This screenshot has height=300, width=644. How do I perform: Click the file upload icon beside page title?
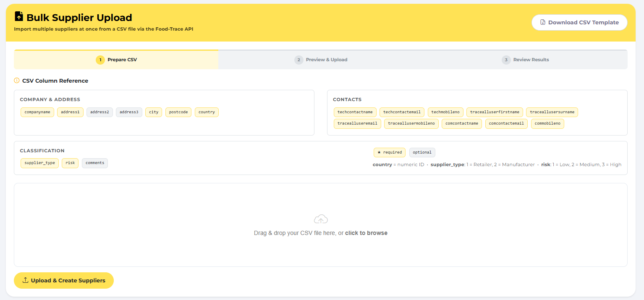coord(19,17)
